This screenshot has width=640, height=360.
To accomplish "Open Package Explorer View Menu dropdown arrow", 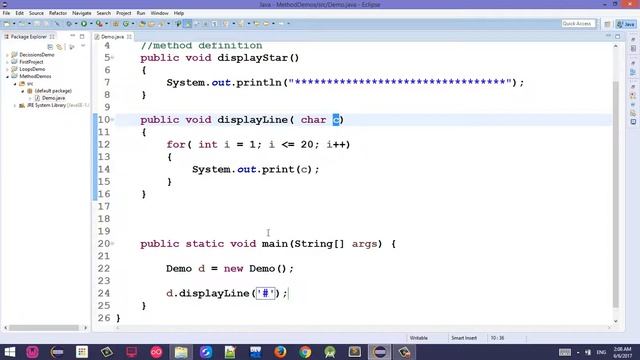I will coord(83,47).
